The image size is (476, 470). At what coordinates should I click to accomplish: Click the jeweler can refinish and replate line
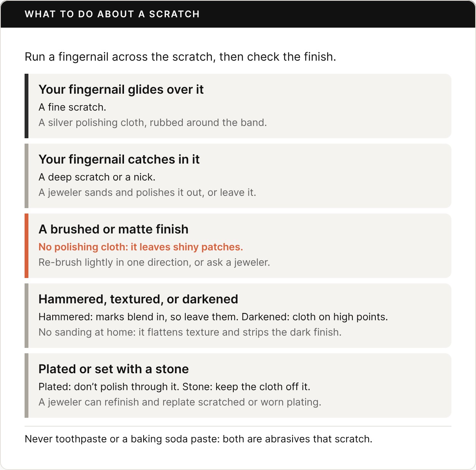[x=180, y=402]
